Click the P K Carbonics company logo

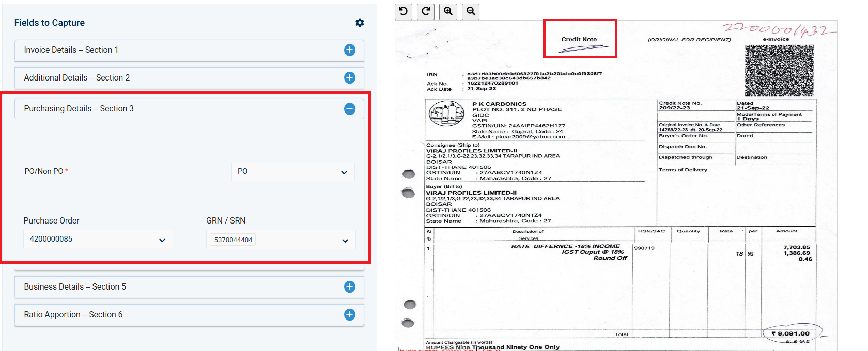(446, 114)
